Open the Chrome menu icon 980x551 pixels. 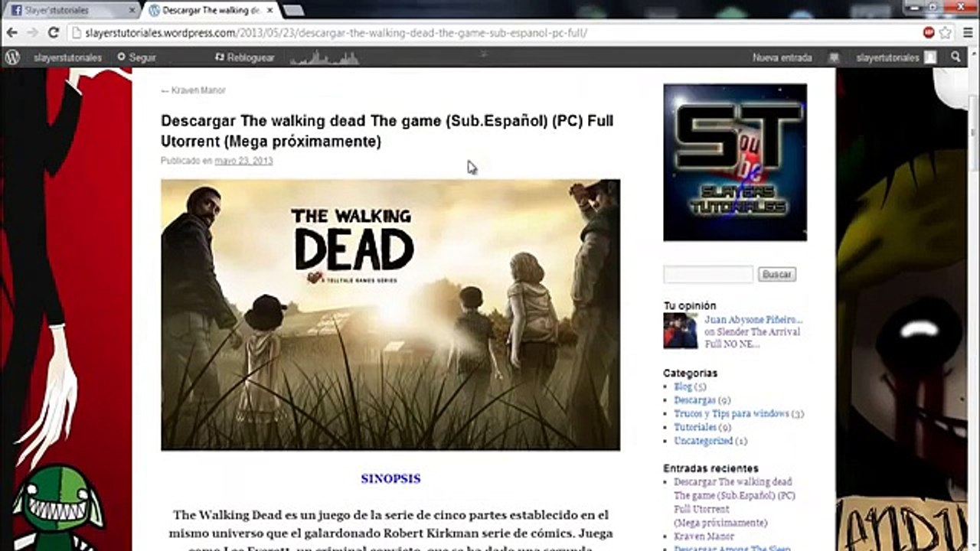pyautogui.click(x=966, y=33)
